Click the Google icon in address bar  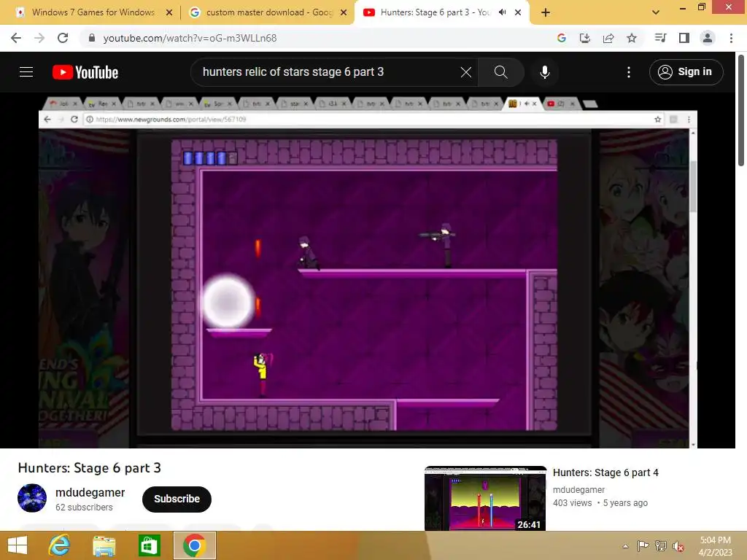click(561, 38)
